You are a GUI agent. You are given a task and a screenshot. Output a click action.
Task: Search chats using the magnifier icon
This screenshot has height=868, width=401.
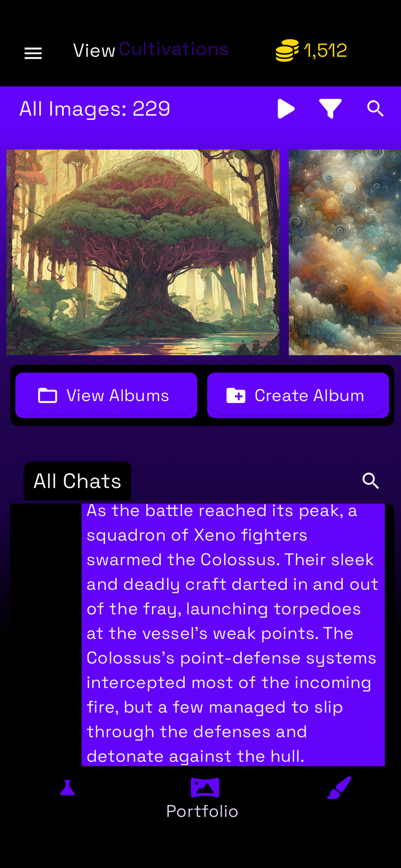point(371,481)
